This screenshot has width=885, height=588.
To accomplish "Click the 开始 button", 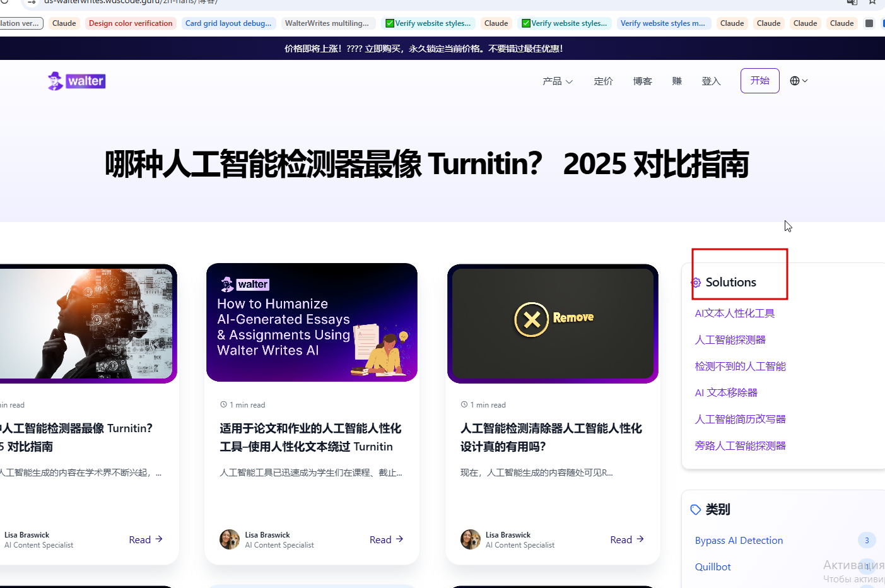I will 759,81.
